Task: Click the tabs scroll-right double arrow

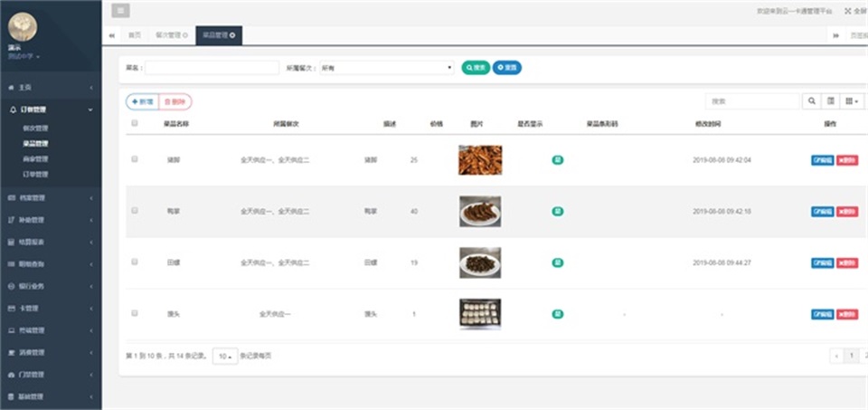Action: (835, 35)
